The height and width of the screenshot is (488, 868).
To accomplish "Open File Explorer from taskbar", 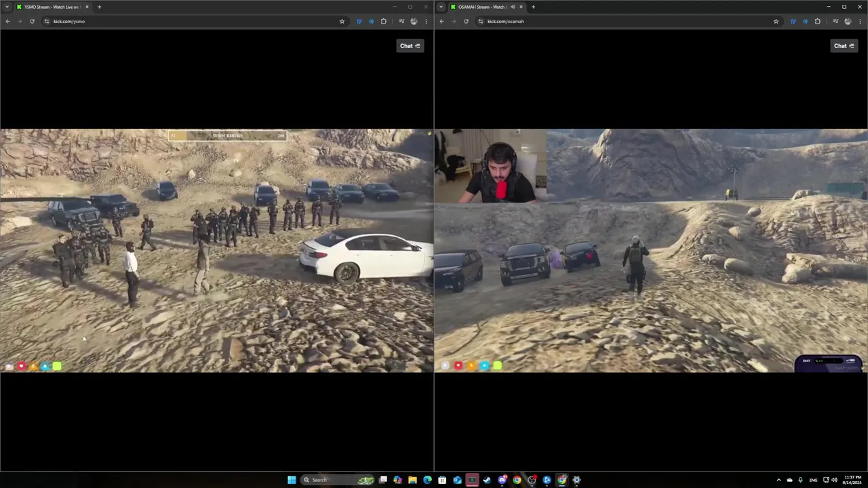I will (x=412, y=480).
